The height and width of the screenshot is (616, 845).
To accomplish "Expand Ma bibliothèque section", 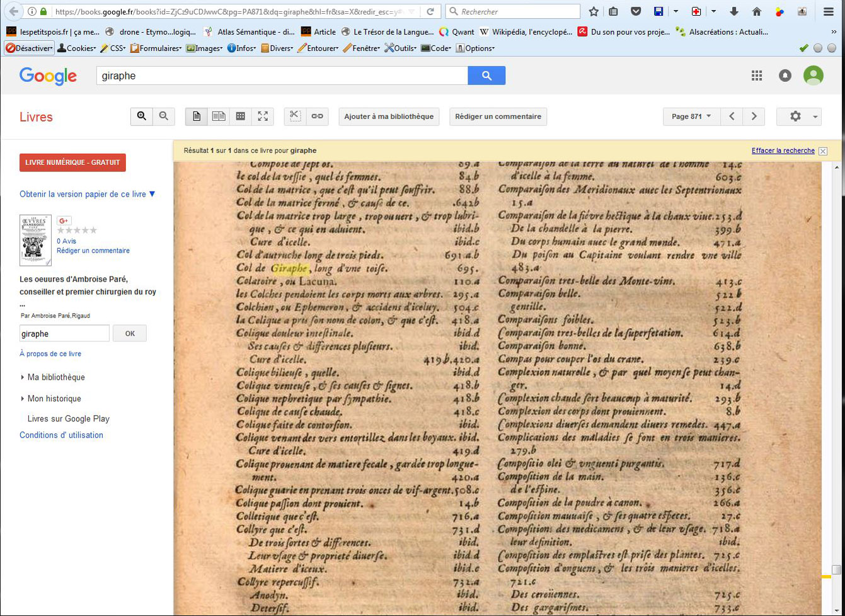I will tap(55, 377).
